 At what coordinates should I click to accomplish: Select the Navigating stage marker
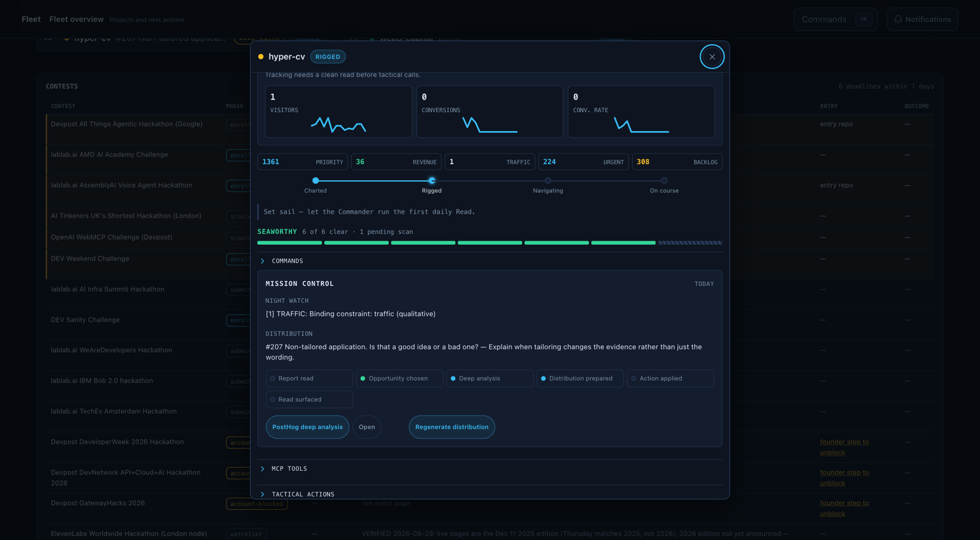pos(548,181)
